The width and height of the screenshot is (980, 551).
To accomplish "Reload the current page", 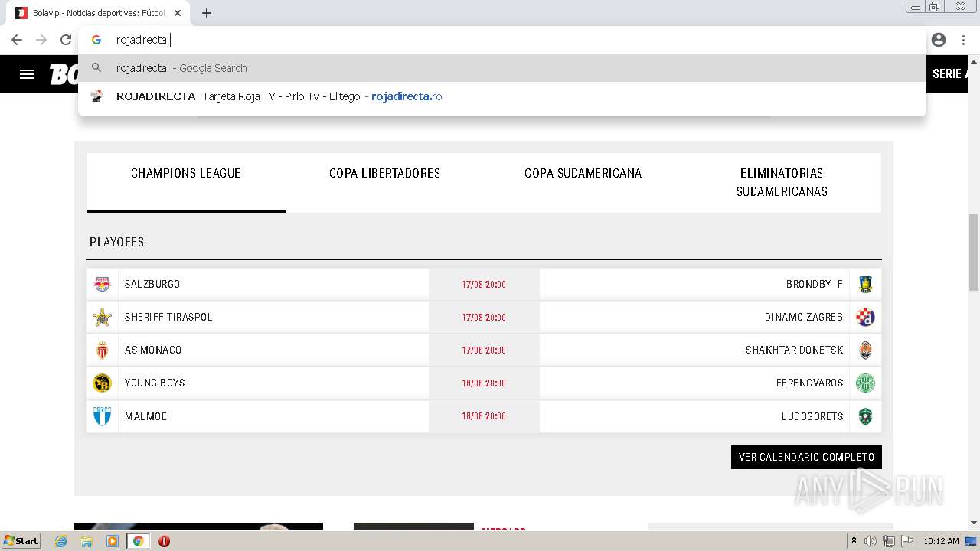I will click(66, 40).
